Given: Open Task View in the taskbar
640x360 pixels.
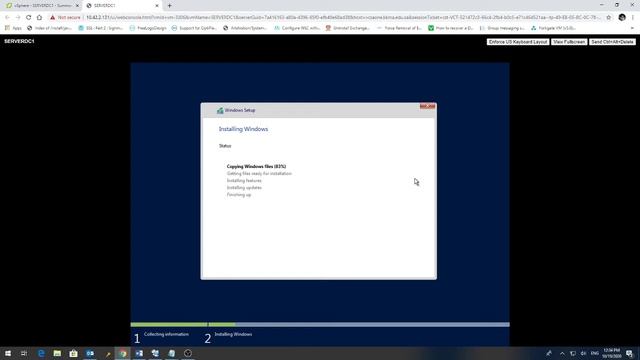Looking at the screenshot, I should [24, 353].
